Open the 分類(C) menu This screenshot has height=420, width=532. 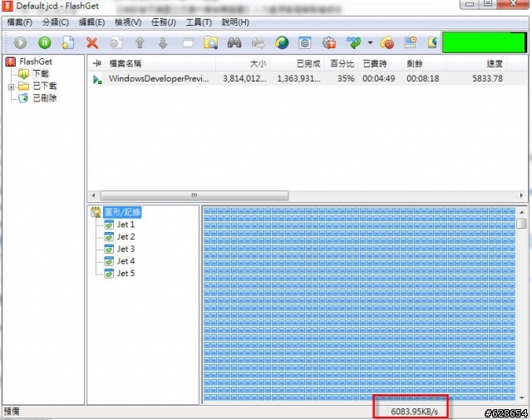pos(56,22)
